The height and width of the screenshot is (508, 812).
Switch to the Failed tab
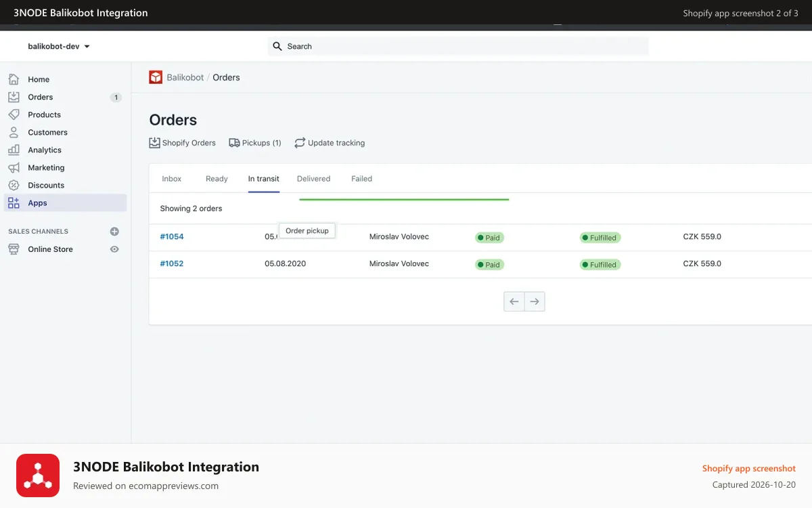click(x=362, y=179)
